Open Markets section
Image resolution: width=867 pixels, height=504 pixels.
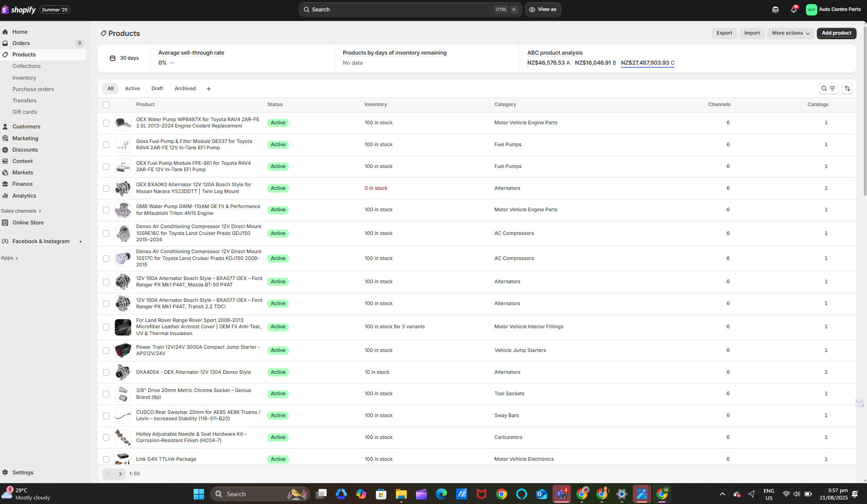tap(22, 173)
